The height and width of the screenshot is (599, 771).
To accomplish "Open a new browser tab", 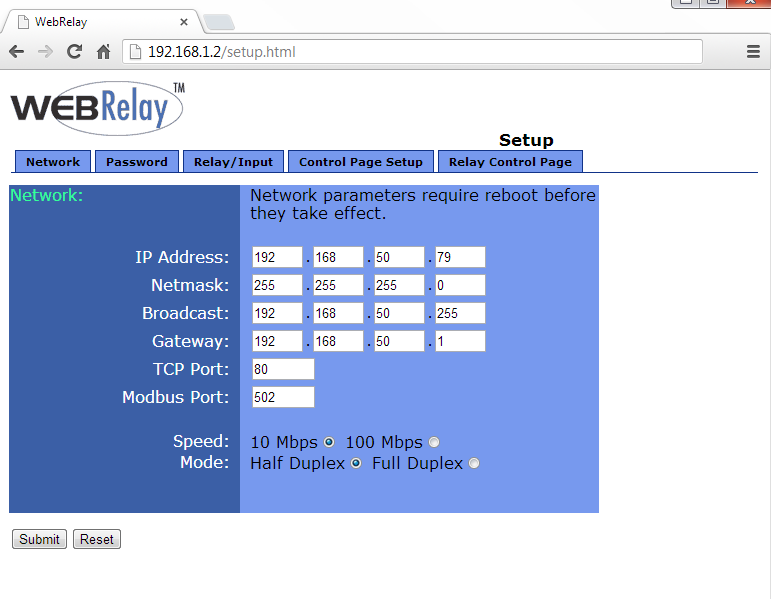I will pos(219,22).
